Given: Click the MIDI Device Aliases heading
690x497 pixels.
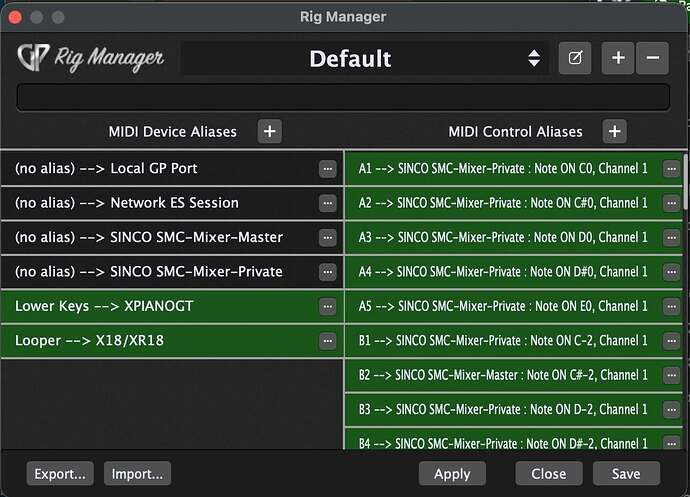Looking at the screenshot, I should pyautogui.click(x=172, y=132).
